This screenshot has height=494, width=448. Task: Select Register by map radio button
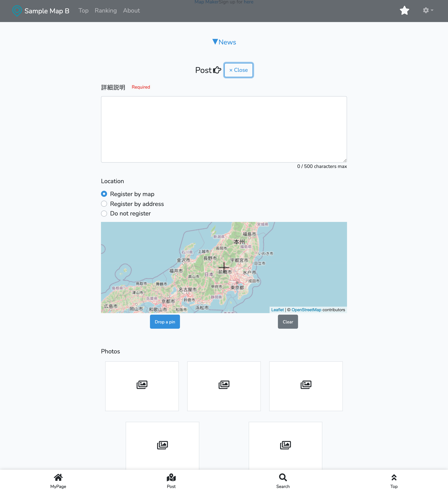[104, 194]
